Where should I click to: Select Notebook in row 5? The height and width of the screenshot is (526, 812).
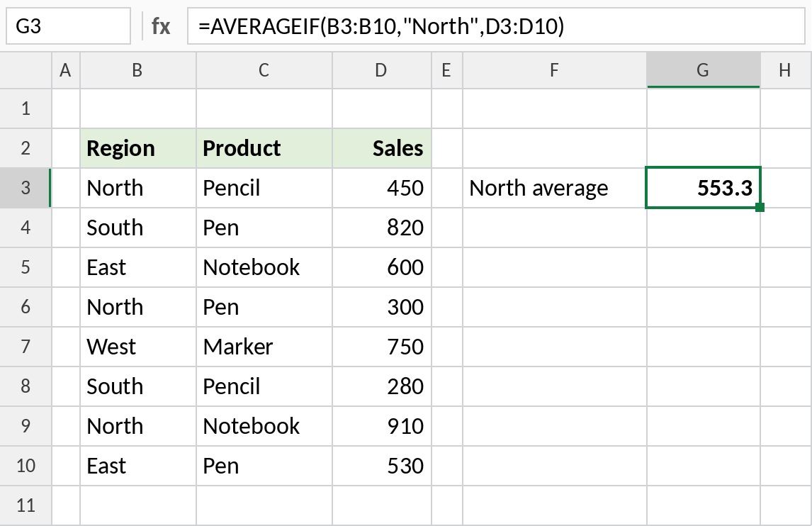(264, 267)
